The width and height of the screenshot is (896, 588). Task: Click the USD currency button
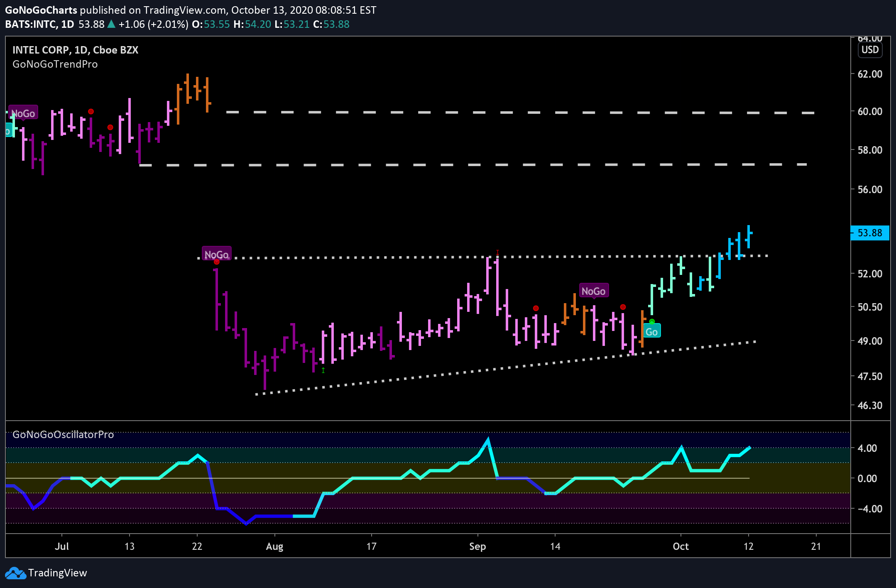tap(870, 50)
